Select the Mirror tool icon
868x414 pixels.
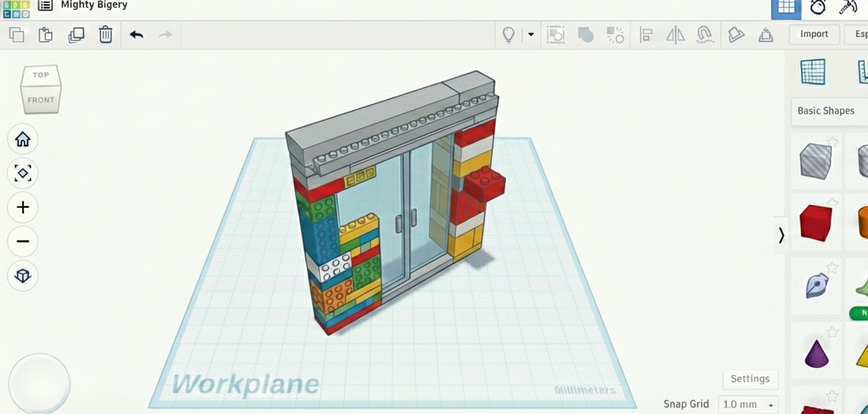(675, 35)
